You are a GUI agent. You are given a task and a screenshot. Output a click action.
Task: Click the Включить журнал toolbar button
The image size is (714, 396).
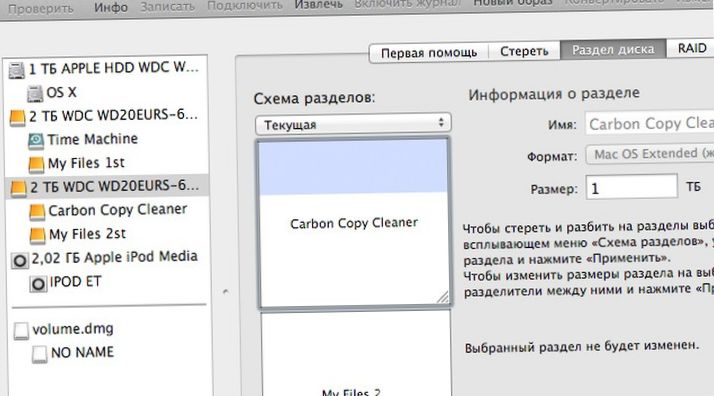(408, 4)
